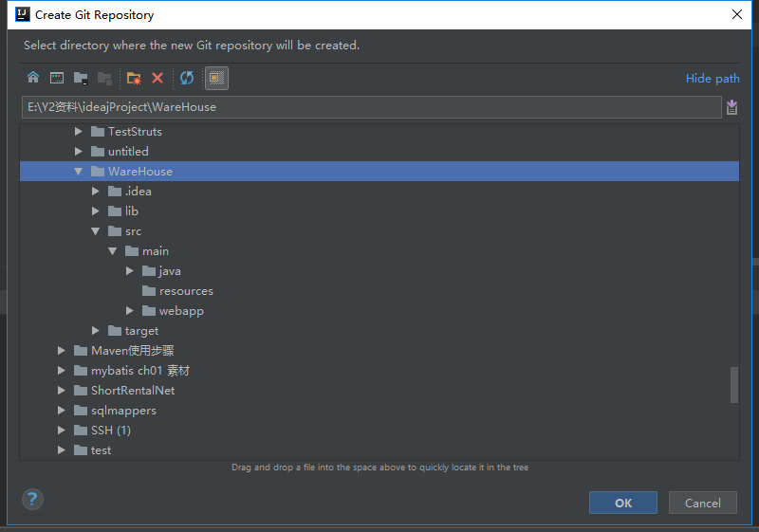Select the src folder row
759x532 pixels.
tap(379, 231)
